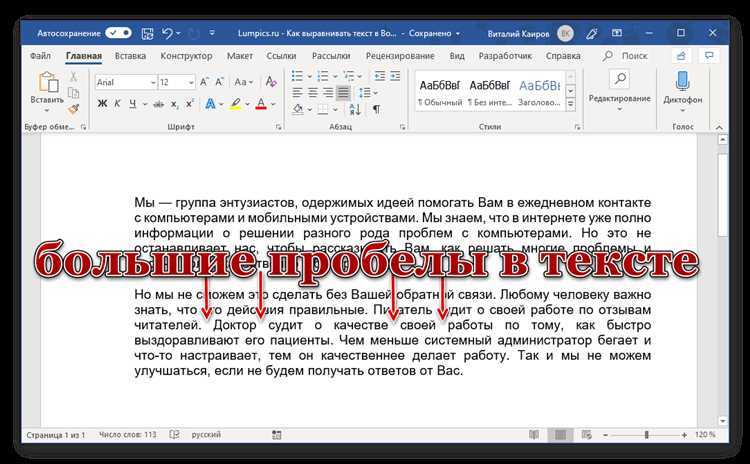This screenshot has height=464, width=750.
Task: Click the Поиск search box
Action: pos(626,56)
